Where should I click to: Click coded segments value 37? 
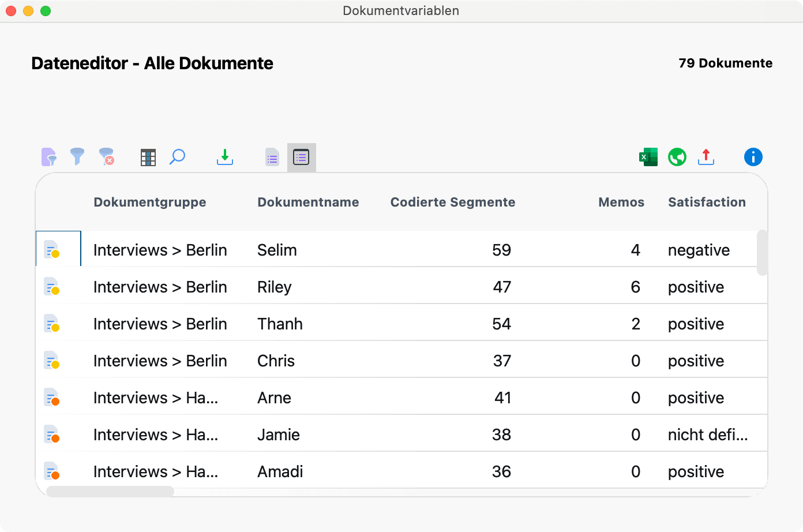point(502,361)
